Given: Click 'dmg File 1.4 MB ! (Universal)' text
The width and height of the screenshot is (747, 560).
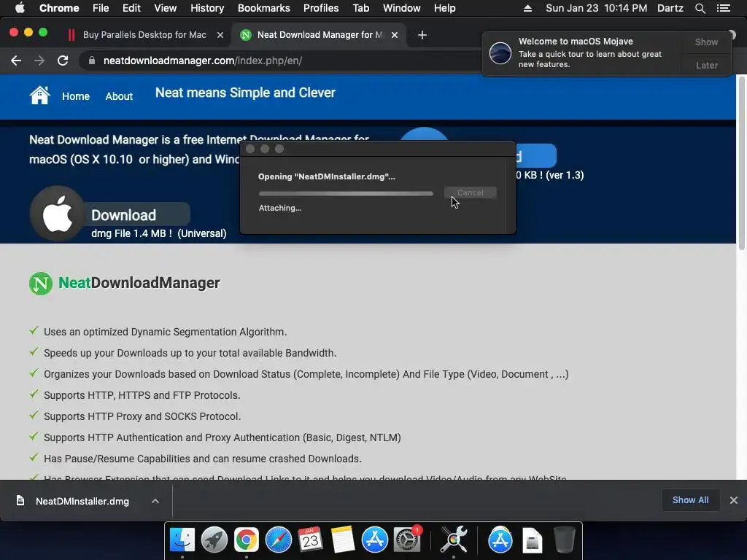Looking at the screenshot, I should coord(158,233).
